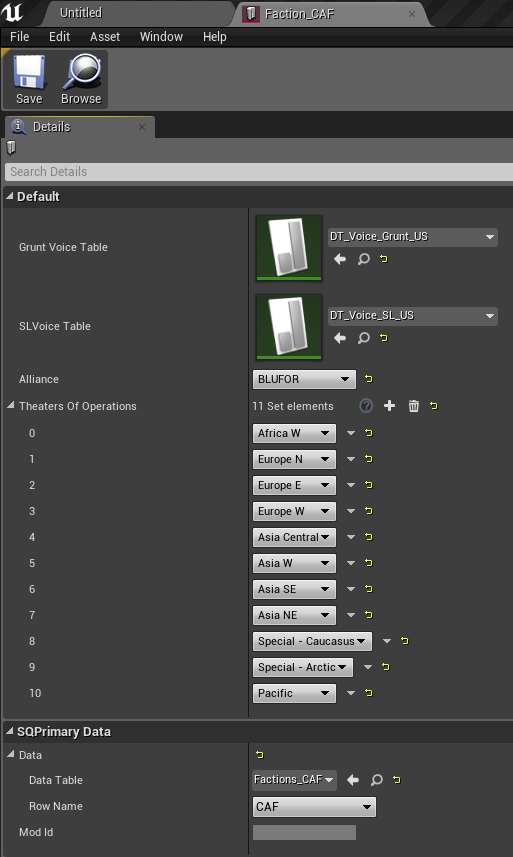The width and height of the screenshot is (513, 857).
Task: Open help tooltip icon beside Set elements
Action: point(366,406)
